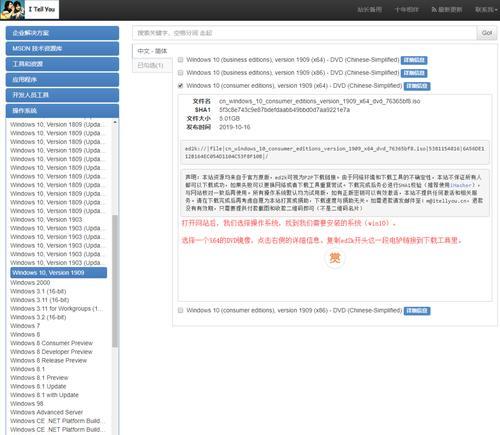Uncheck consumer editions 1909 (x64) checkbox
Viewport: 500px width, 435px height.
[x=180, y=86]
